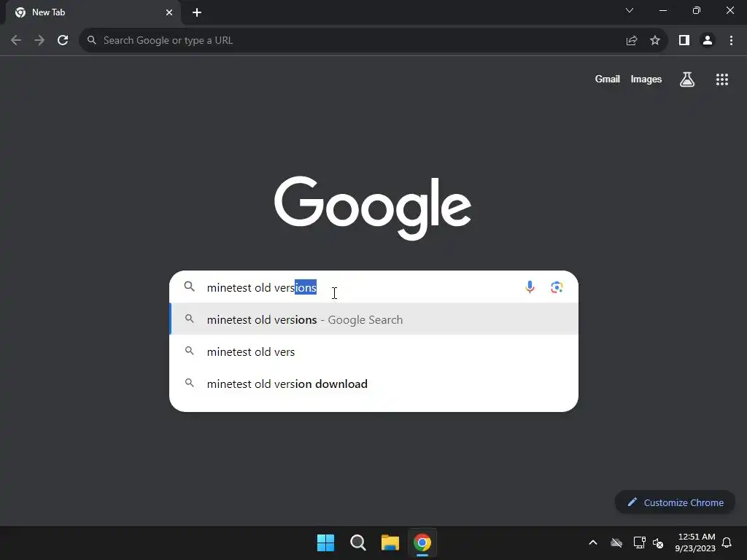Open the tab search dropdown chevron
The height and width of the screenshot is (560, 747).
(x=630, y=10)
